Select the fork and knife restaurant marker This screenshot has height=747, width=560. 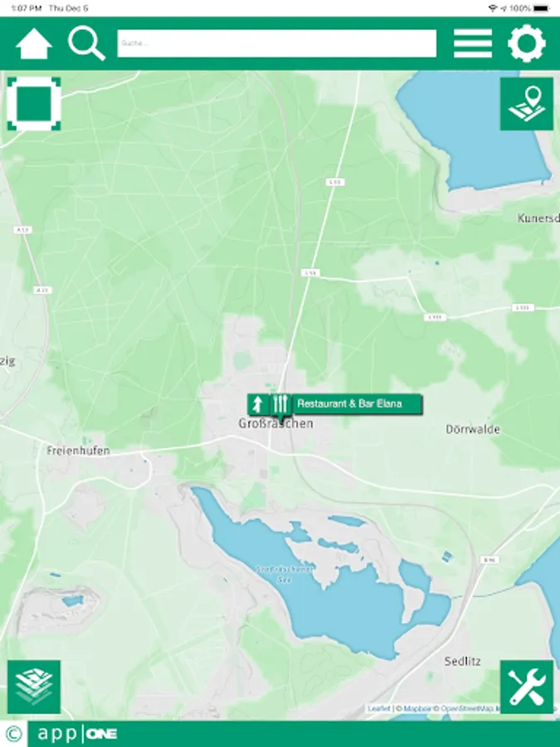280,404
